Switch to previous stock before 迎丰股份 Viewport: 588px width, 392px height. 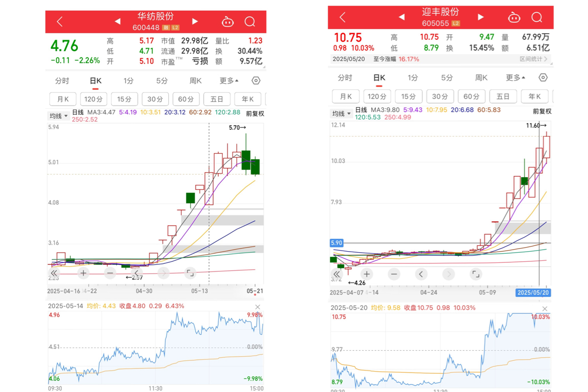[402, 17]
